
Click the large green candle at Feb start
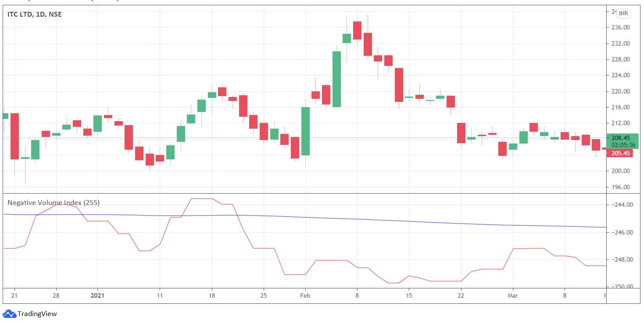pos(305,131)
